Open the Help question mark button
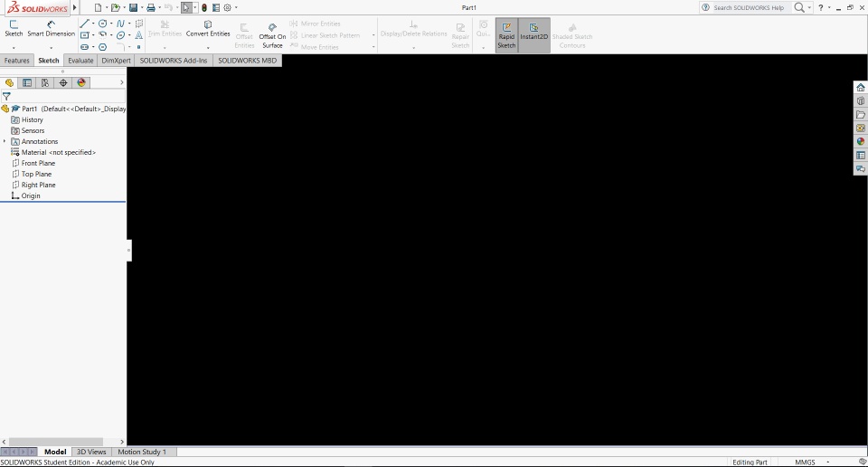Image resolution: width=868 pixels, height=467 pixels. click(x=821, y=8)
